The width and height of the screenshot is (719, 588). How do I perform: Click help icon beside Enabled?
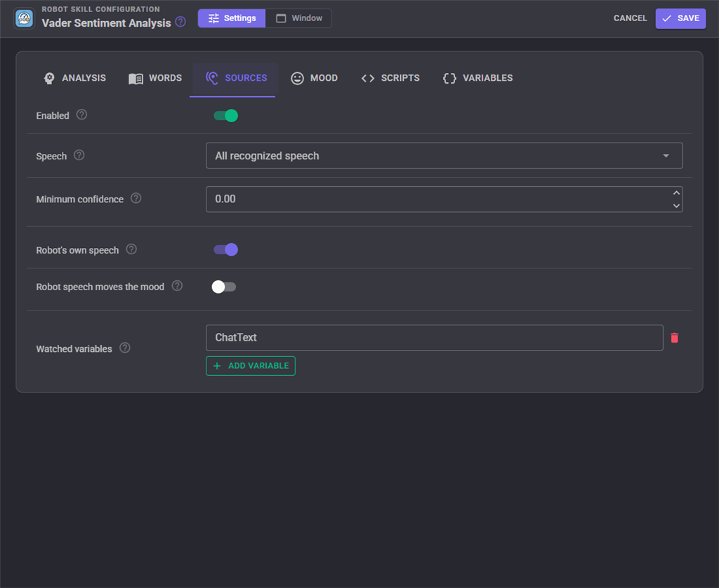(81, 115)
